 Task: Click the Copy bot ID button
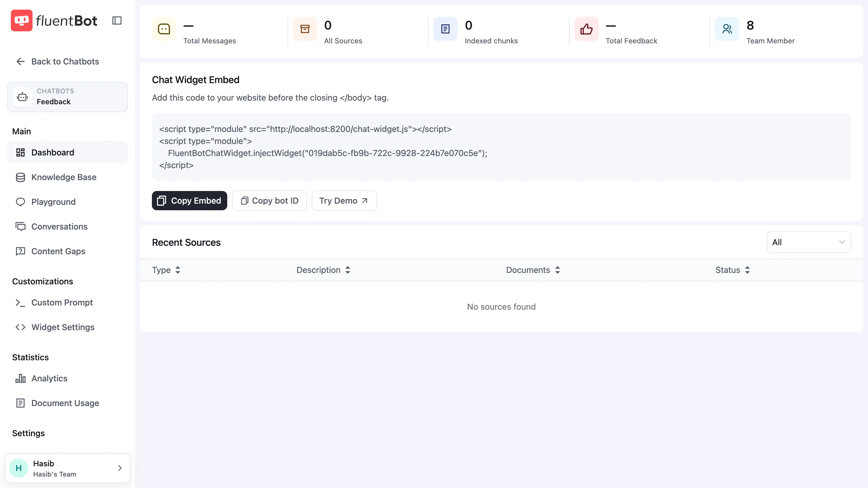pyautogui.click(x=269, y=201)
